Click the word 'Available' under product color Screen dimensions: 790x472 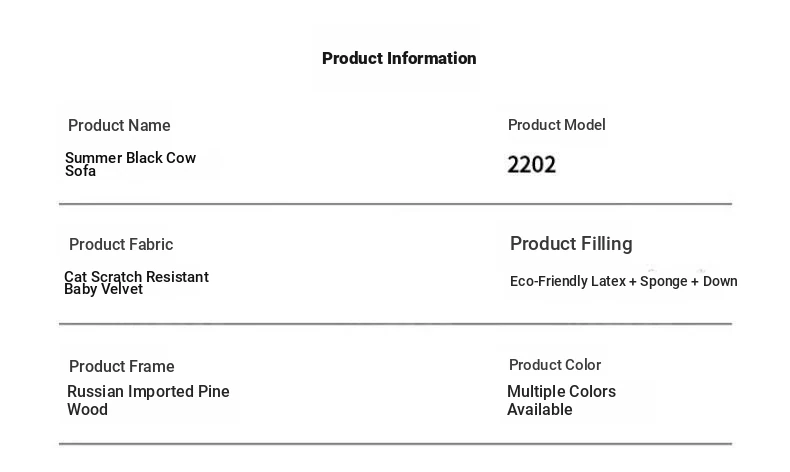coord(539,410)
